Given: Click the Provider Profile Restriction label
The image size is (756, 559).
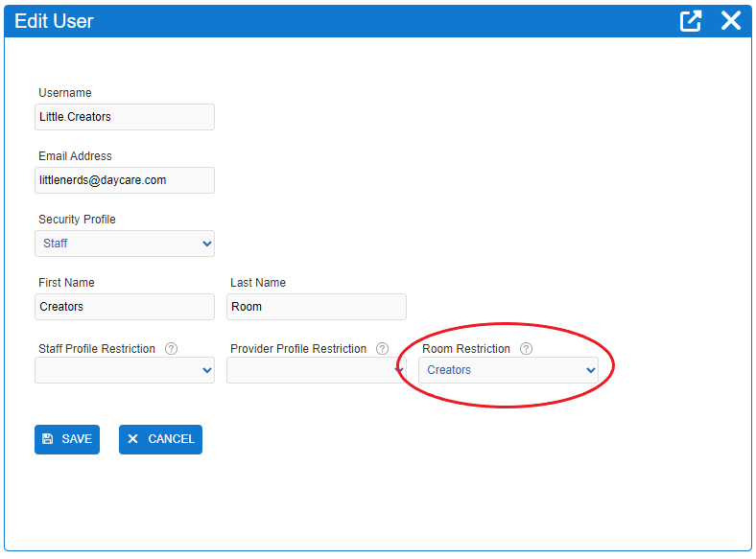Looking at the screenshot, I should coord(298,348).
